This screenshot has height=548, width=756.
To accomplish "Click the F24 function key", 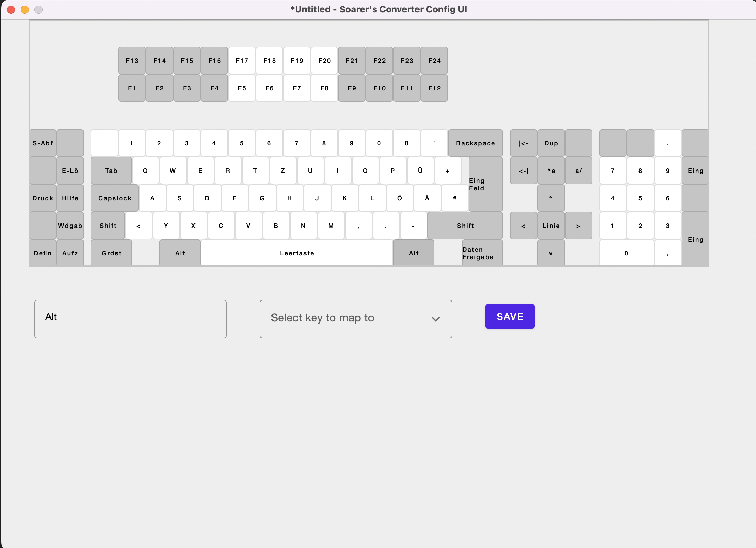I will click(x=434, y=61).
